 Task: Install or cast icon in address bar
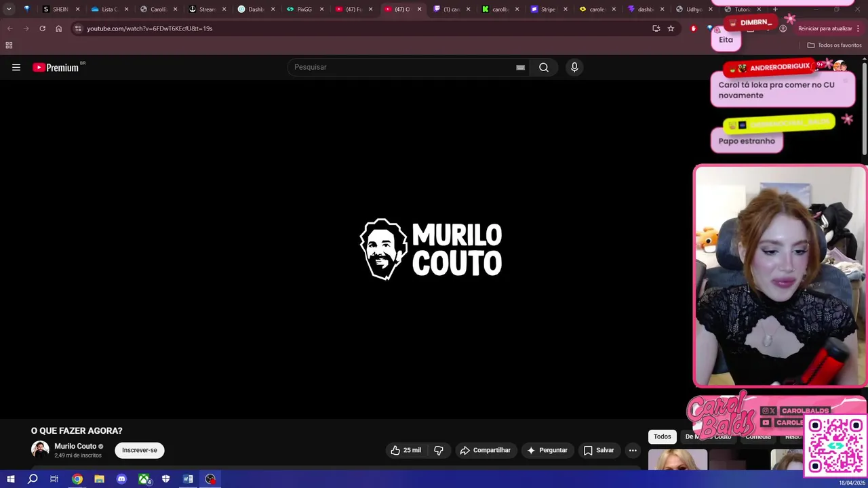656,28
